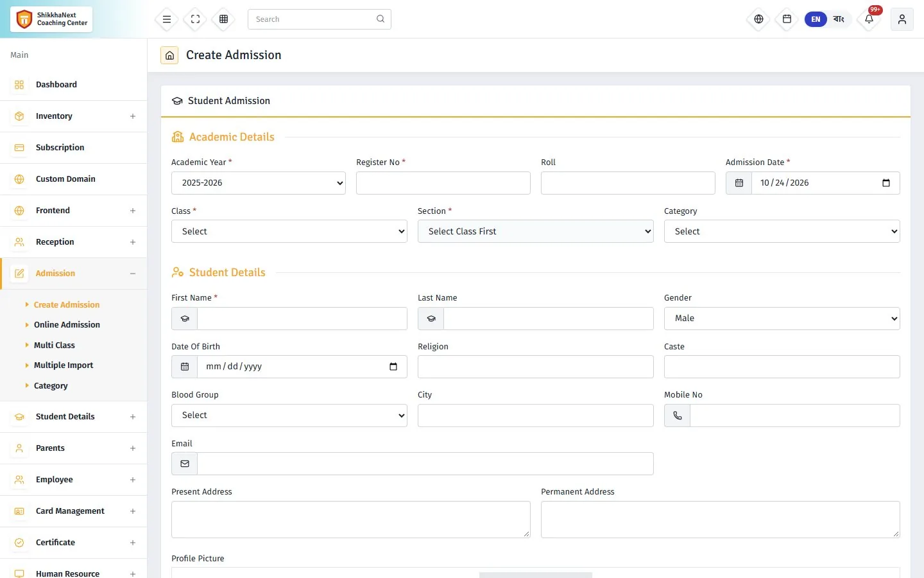Open the calendar icon in header

[x=787, y=19]
